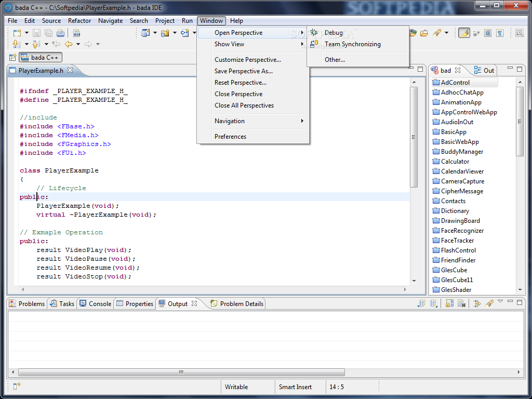Expand dropdown beside new source folder icon
The width and height of the screenshot is (532, 399).
[x=175, y=33]
